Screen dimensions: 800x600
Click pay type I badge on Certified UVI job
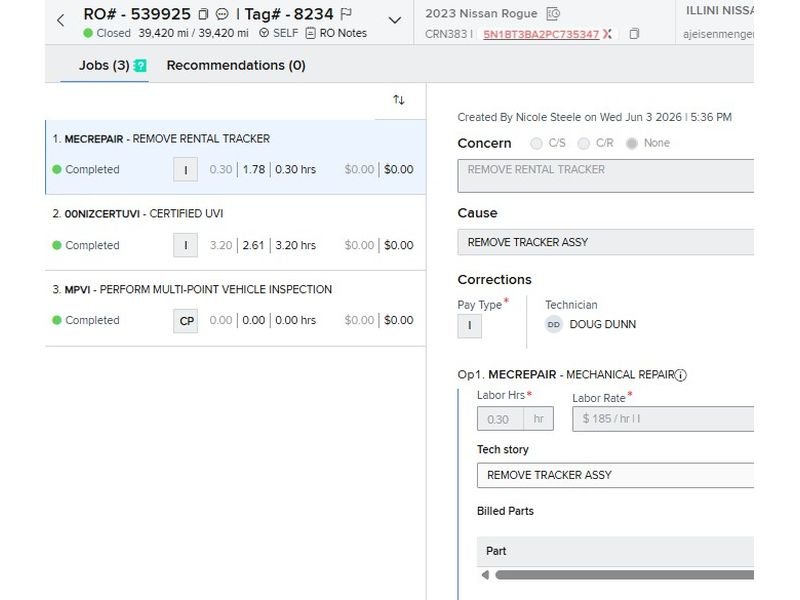185,245
